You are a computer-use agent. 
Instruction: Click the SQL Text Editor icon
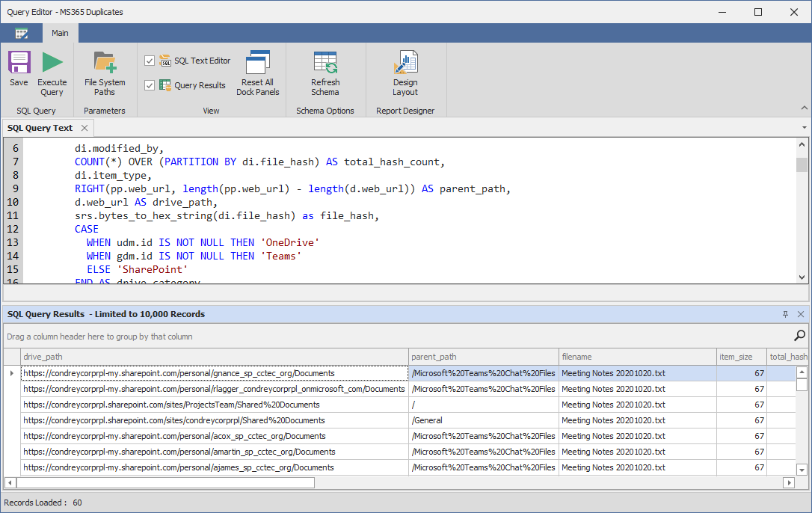point(165,61)
